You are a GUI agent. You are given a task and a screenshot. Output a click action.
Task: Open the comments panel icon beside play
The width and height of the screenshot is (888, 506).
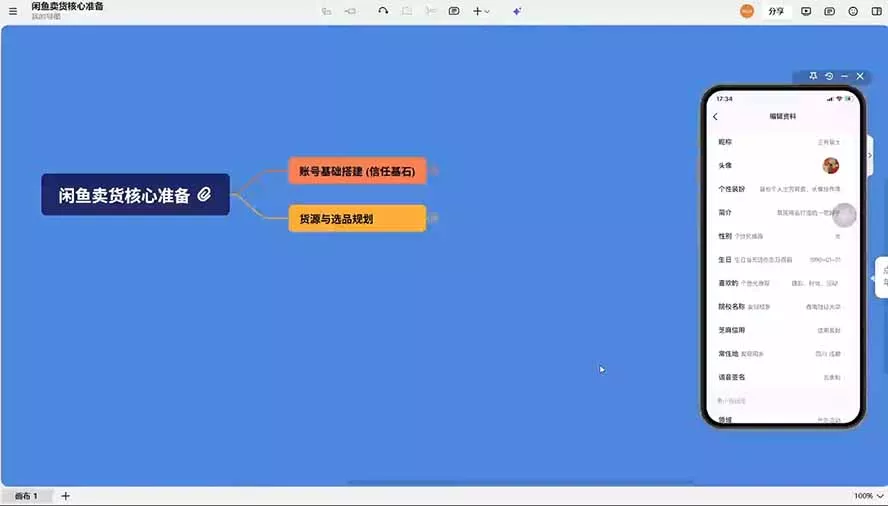830,11
